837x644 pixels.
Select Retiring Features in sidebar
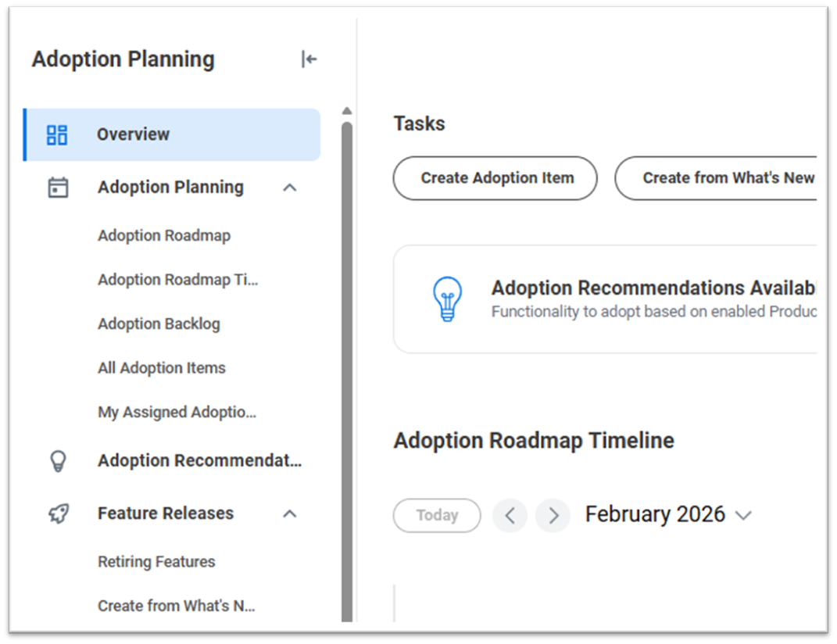tap(156, 561)
